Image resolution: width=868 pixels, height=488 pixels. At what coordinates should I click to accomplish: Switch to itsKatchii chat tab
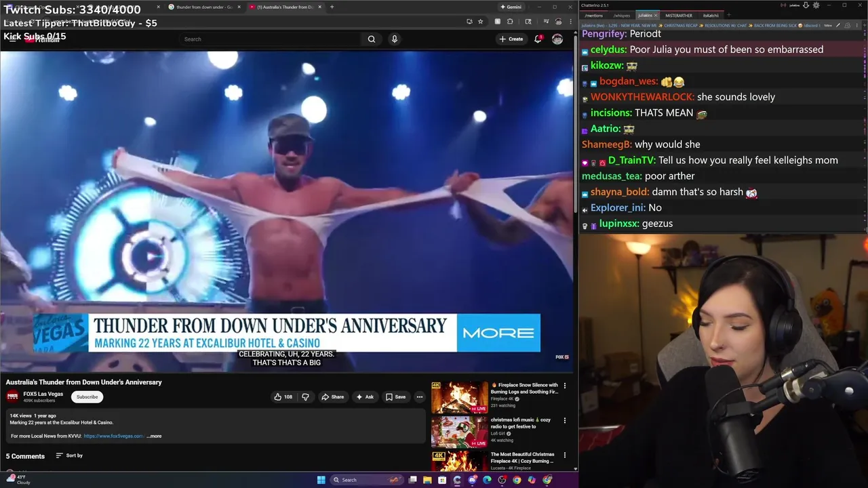(711, 15)
